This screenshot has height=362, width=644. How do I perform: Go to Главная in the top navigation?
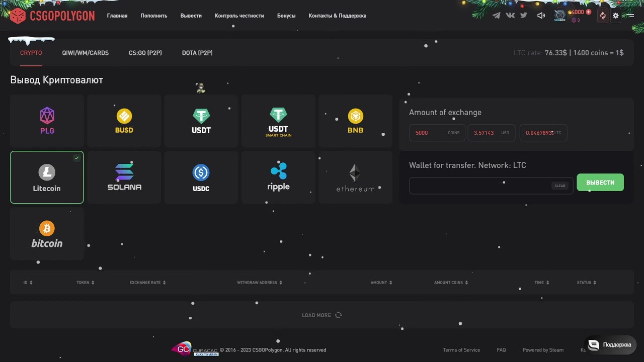(x=117, y=16)
